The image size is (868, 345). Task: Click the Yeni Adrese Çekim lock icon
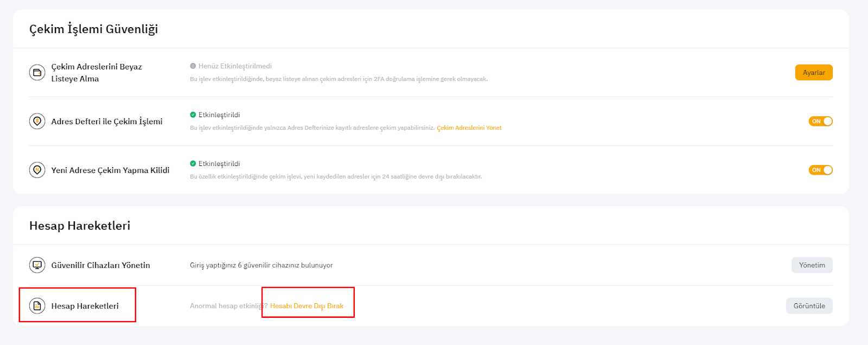[37, 170]
